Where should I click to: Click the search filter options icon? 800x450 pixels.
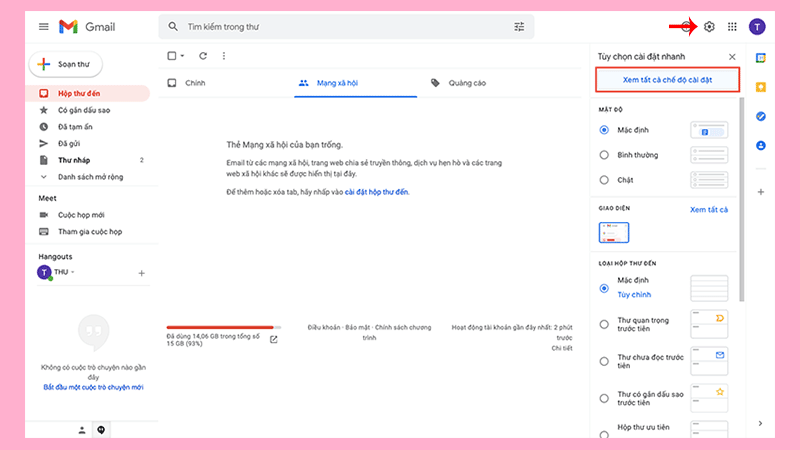pos(519,26)
